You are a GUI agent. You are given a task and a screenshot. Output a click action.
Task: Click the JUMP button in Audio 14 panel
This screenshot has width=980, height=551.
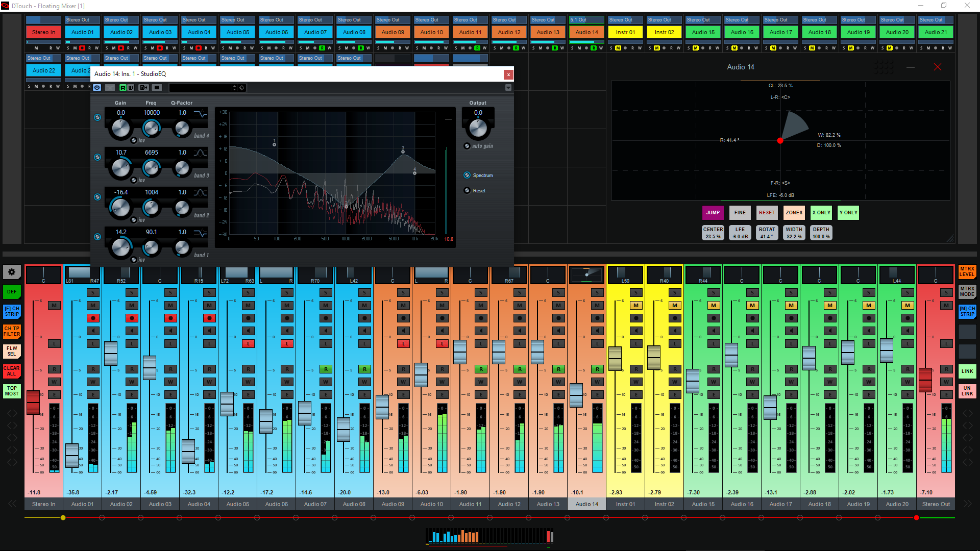[714, 213]
